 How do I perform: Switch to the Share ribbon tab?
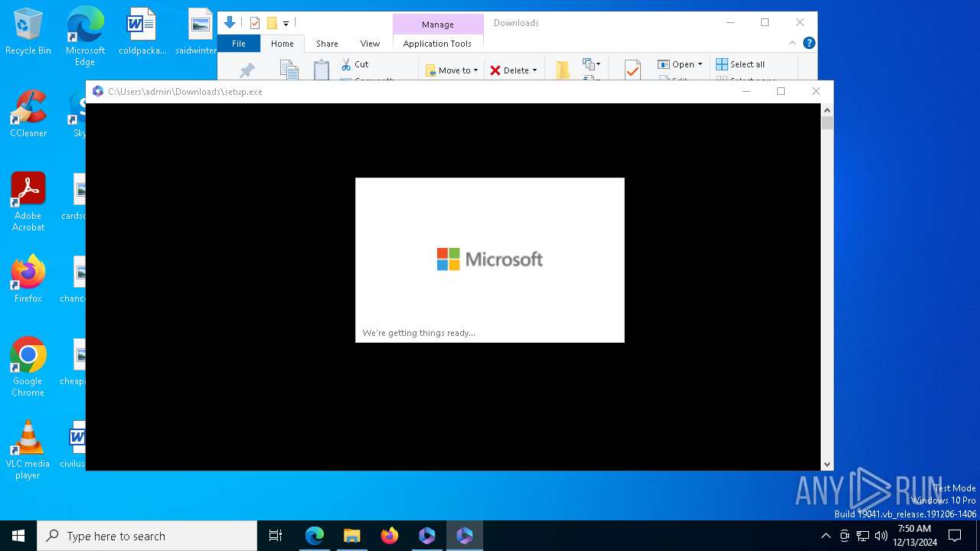tap(327, 44)
